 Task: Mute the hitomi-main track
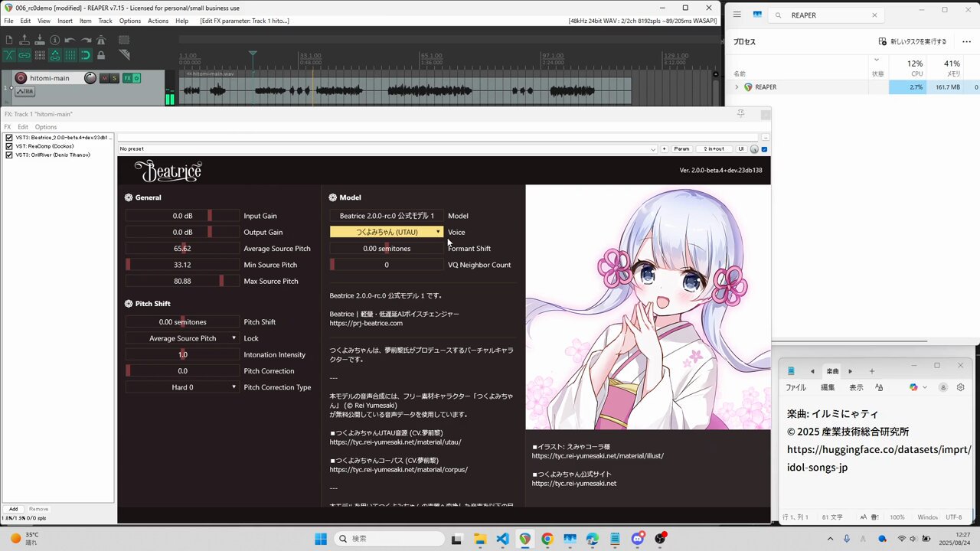tap(105, 78)
